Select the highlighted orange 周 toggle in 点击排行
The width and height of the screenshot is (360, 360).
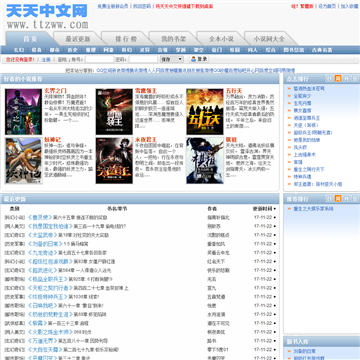pos(338,79)
